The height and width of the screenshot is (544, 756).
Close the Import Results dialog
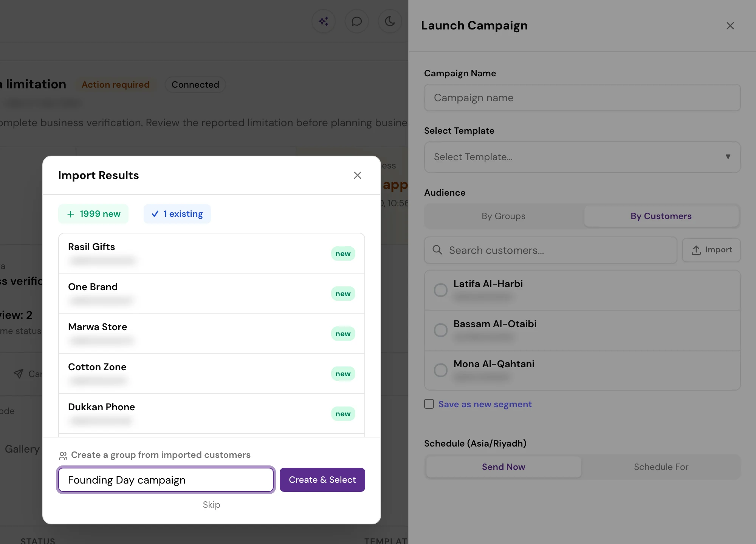coord(358,175)
